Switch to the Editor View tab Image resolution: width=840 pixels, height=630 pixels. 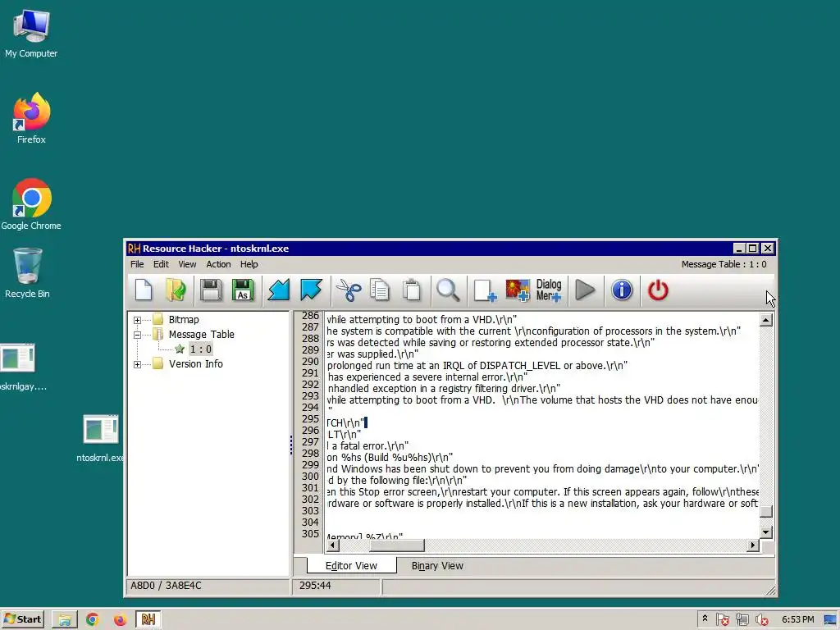point(351,566)
